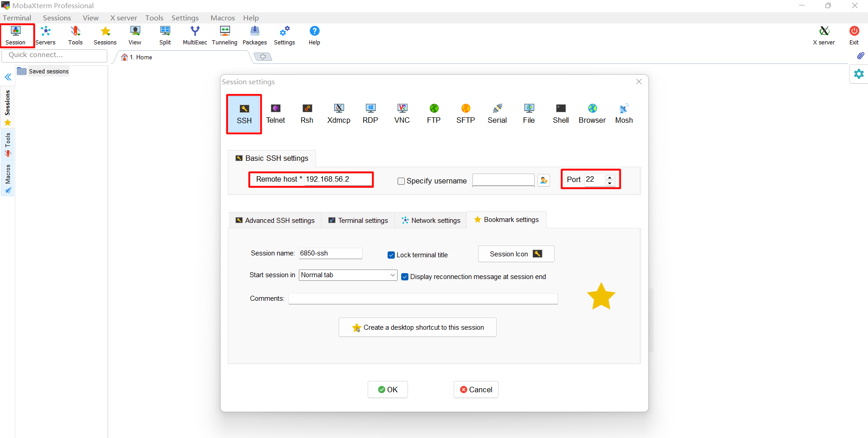Open the X server menu
This screenshot has width=868, height=438.
(124, 18)
